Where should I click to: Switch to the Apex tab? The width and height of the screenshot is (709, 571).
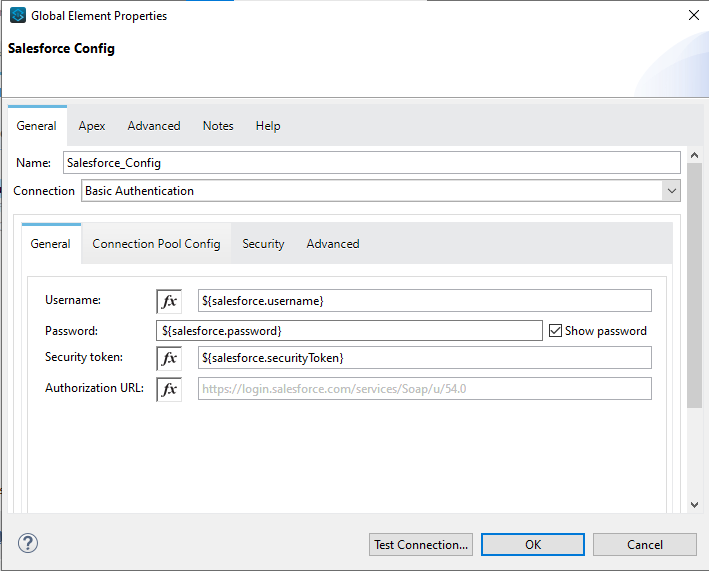pos(92,126)
